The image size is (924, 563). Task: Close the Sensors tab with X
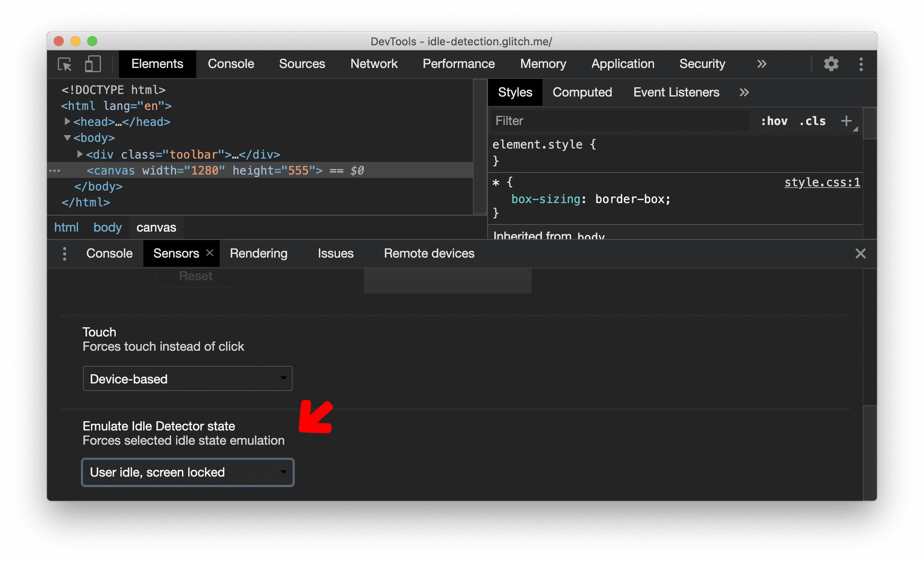pyautogui.click(x=210, y=253)
